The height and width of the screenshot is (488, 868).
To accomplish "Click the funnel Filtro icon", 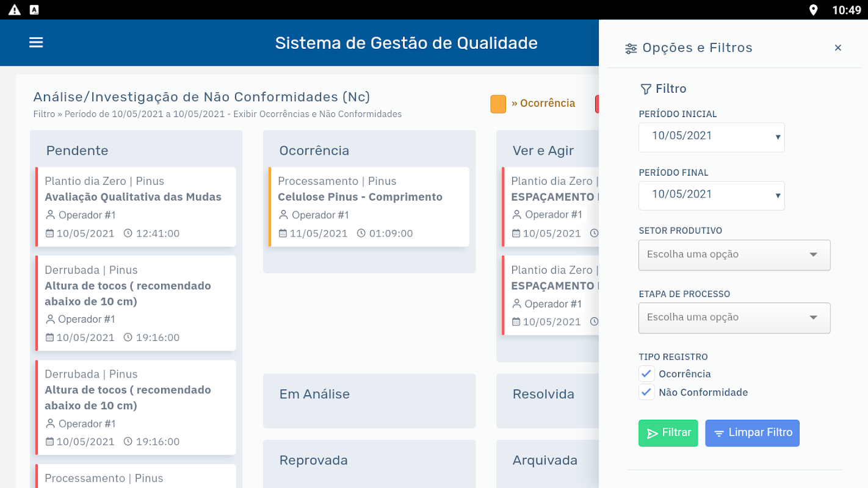I will pos(646,89).
